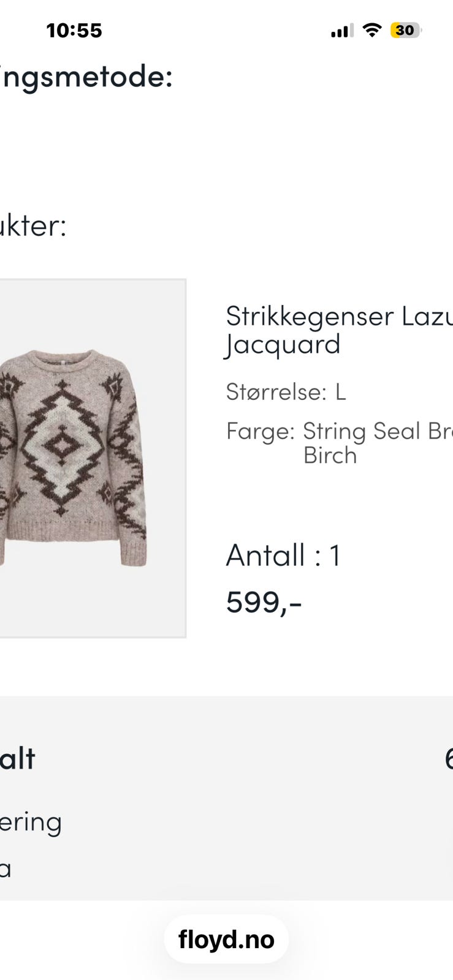
Task: Tap the 'ering' line in summary section
Action: click(x=31, y=823)
